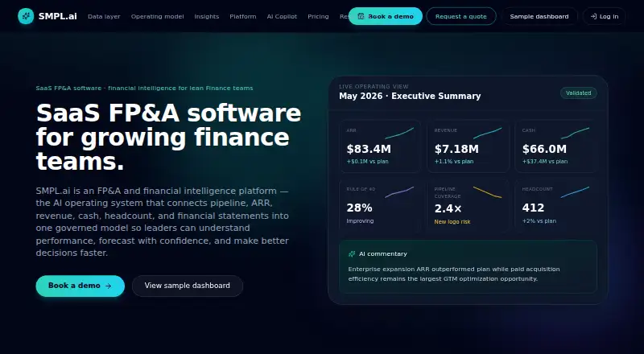
Task: Click the main hero headline
Action: (x=168, y=137)
